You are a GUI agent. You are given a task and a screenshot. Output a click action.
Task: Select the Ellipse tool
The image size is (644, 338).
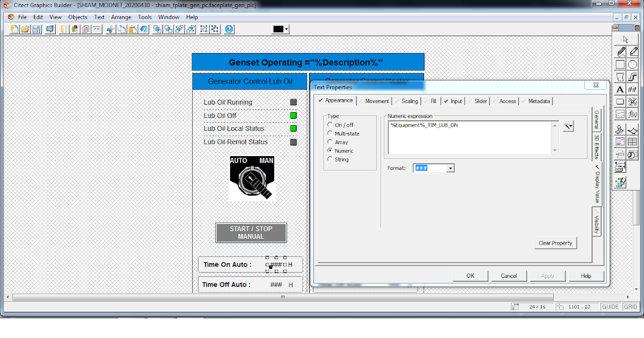click(633, 64)
